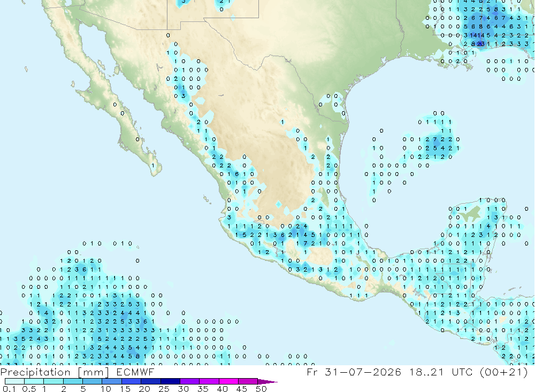Click the 'Fr 31-07-2026' date text
This screenshot has width=535, height=392.
pos(354,372)
